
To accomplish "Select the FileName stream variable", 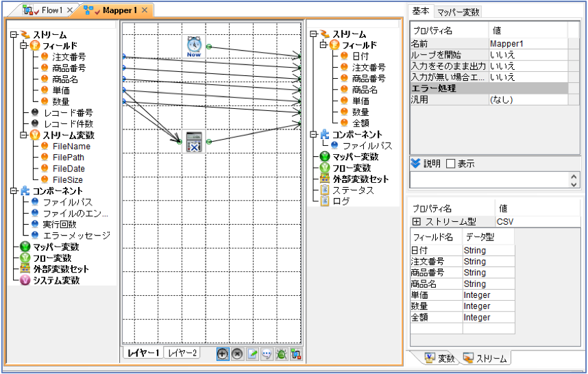I will pyautogui.click(x=71, y=146).
